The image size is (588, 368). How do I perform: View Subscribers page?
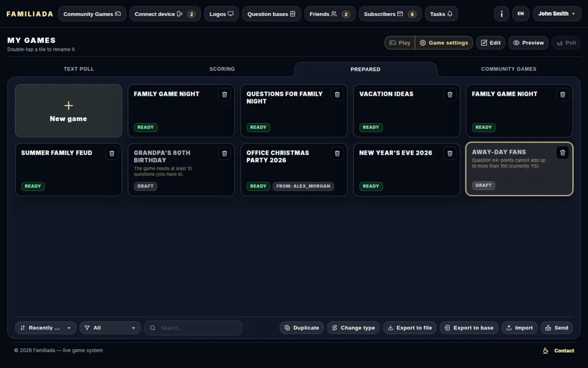390,14
